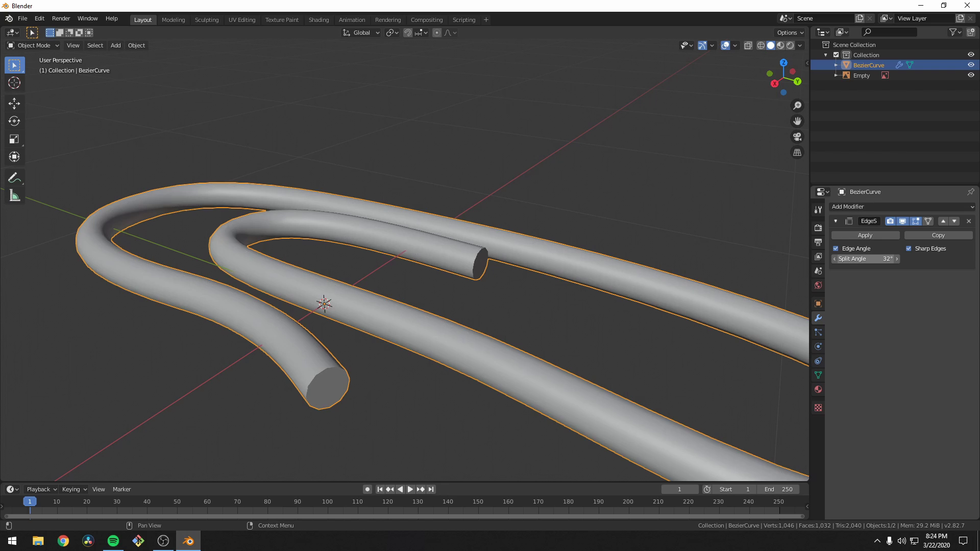Screen dimensions: 980x551
Task: Toggle modifier viewport display monitor icon
Action: point(902,221)
